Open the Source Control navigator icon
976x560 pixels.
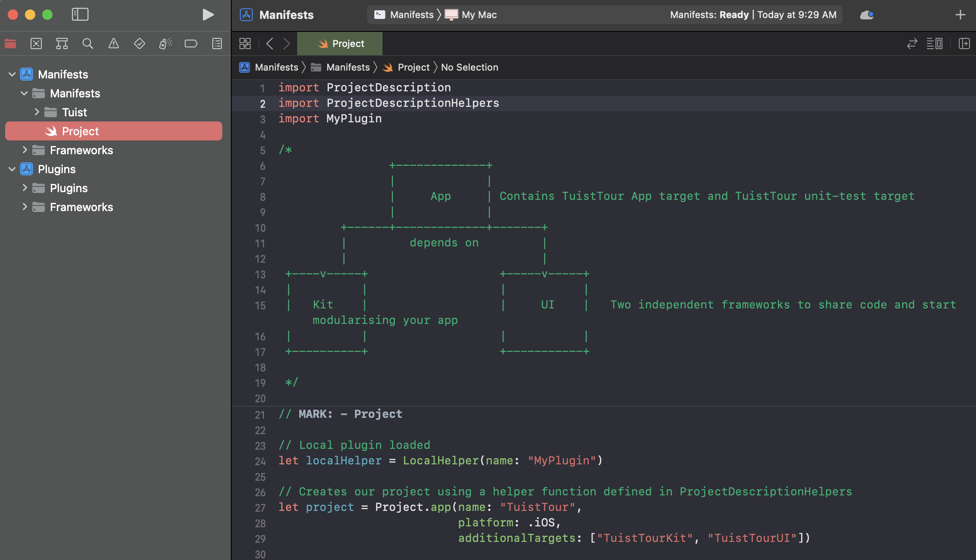click(36, 44)
